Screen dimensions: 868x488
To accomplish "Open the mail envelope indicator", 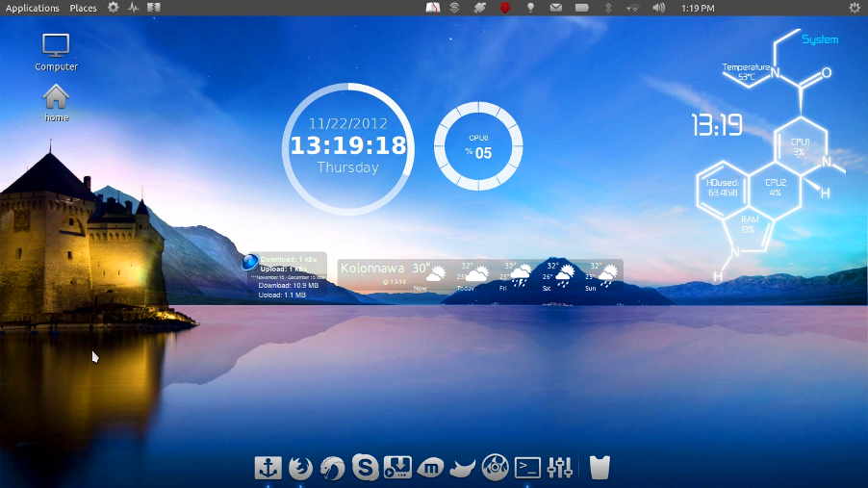I will [556, 8].
